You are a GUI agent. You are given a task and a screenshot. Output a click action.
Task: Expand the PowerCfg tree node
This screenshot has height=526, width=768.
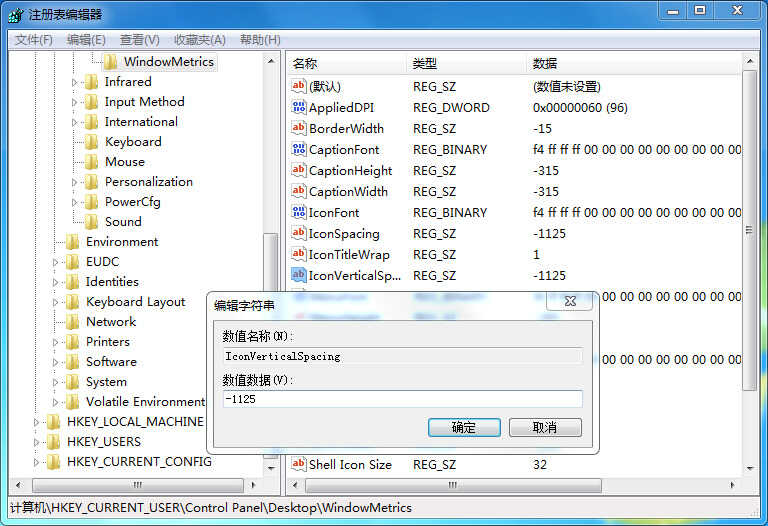74,202
